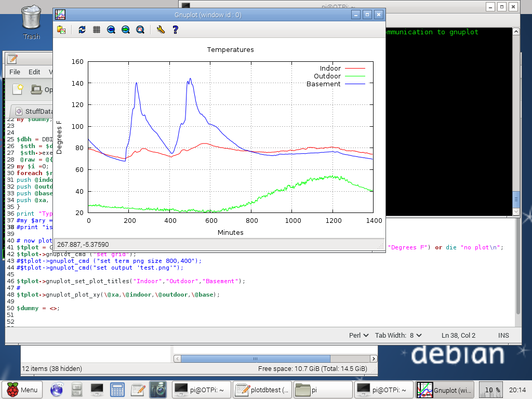Switch to pi file manager task

(x=323, y=390)
